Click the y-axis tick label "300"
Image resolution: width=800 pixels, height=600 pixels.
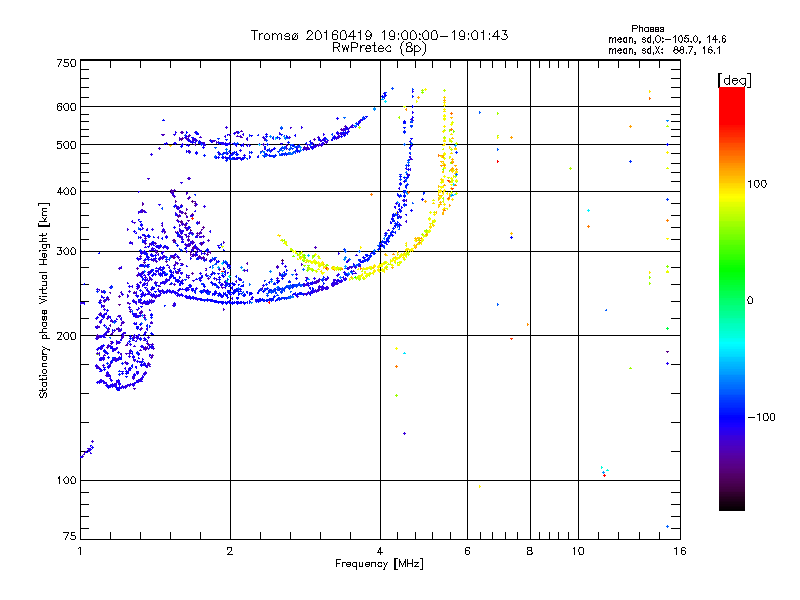(66, 251)
